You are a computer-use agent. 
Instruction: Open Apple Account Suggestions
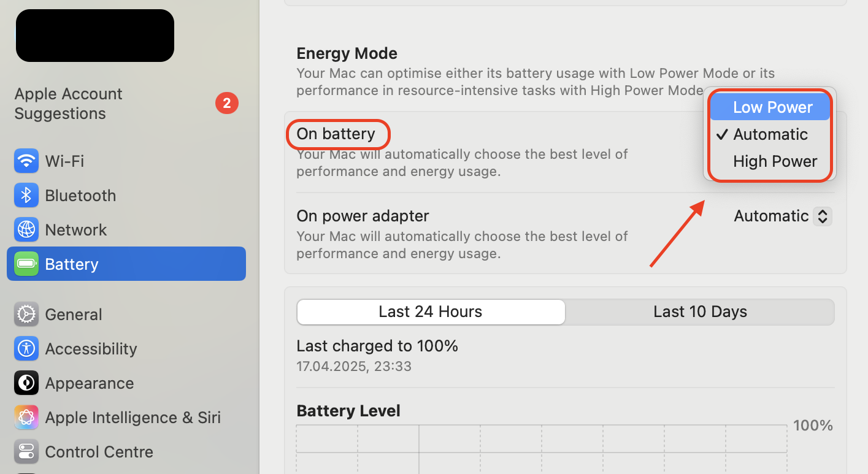[x=68, y=103]
